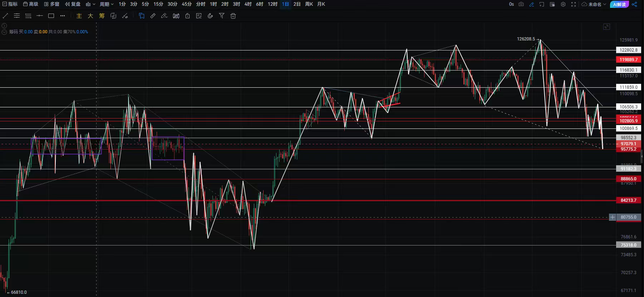The width and height of the screenshot is (644, 297).
Task: Enter fullscreen chart mode
Action: pyautogui.click(x=574, y=4)
